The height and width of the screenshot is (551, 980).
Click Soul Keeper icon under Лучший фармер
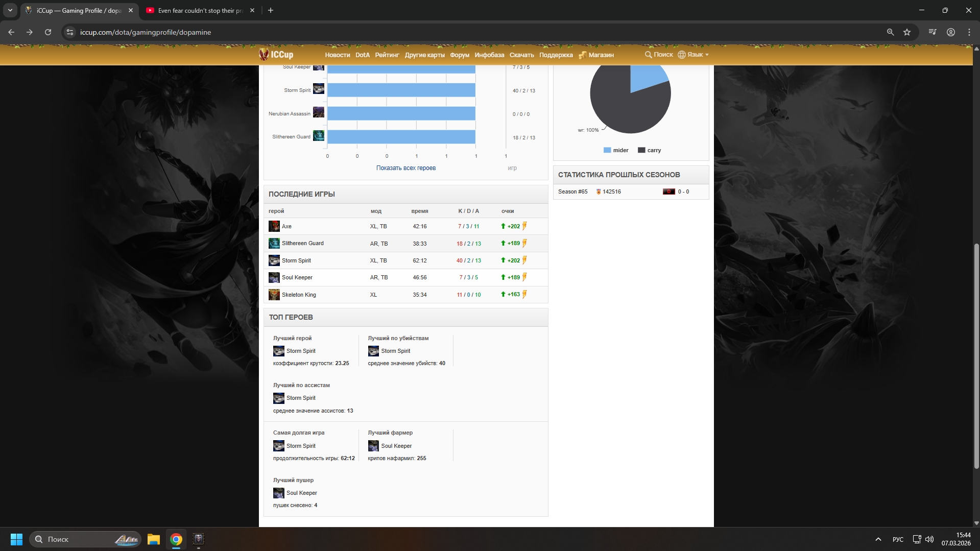point(374,446)
